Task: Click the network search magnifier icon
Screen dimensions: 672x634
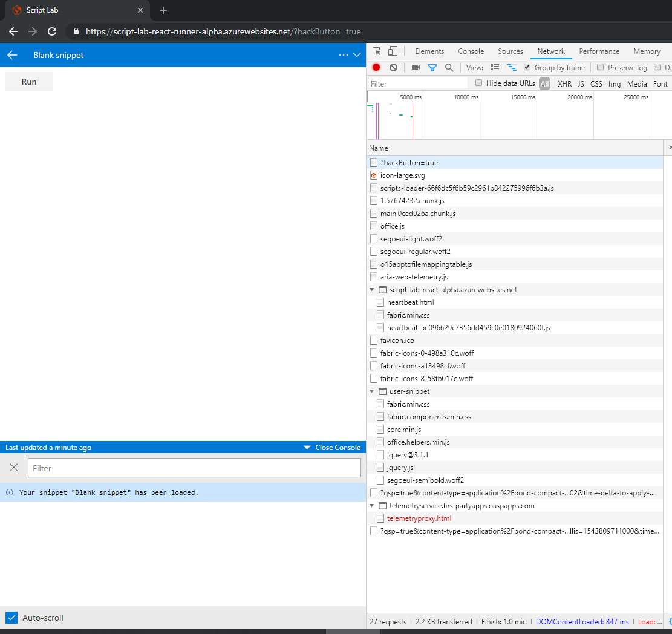Action: click(449, 67)
